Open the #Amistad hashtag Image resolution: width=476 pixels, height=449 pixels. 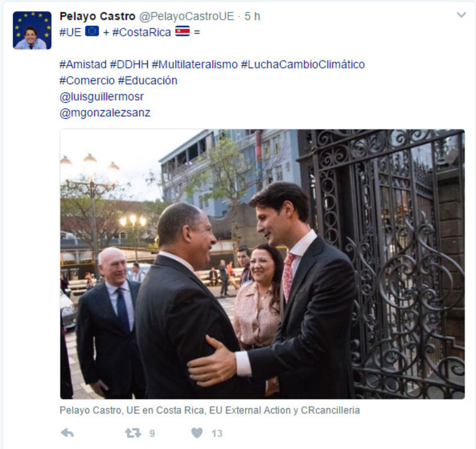[83, 64]
